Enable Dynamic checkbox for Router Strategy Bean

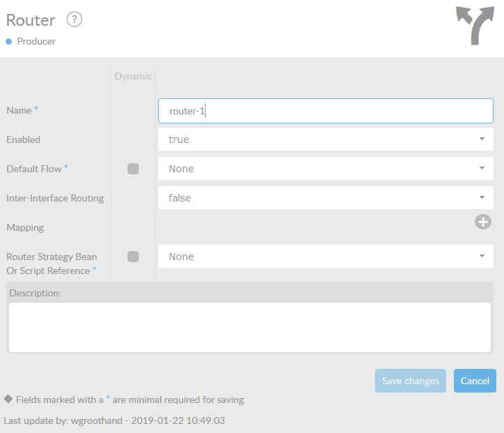[x=133, y=257]
